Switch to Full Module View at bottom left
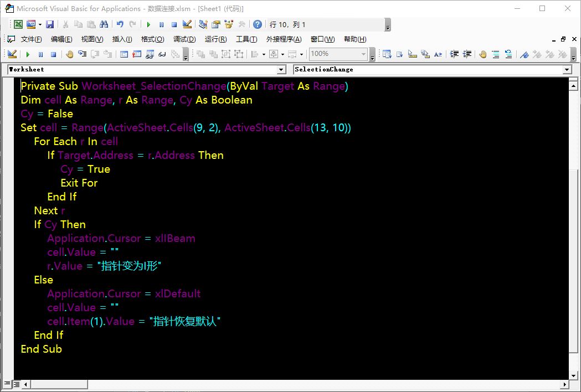This screenshot has width=581, height=392. pos(17,384)
